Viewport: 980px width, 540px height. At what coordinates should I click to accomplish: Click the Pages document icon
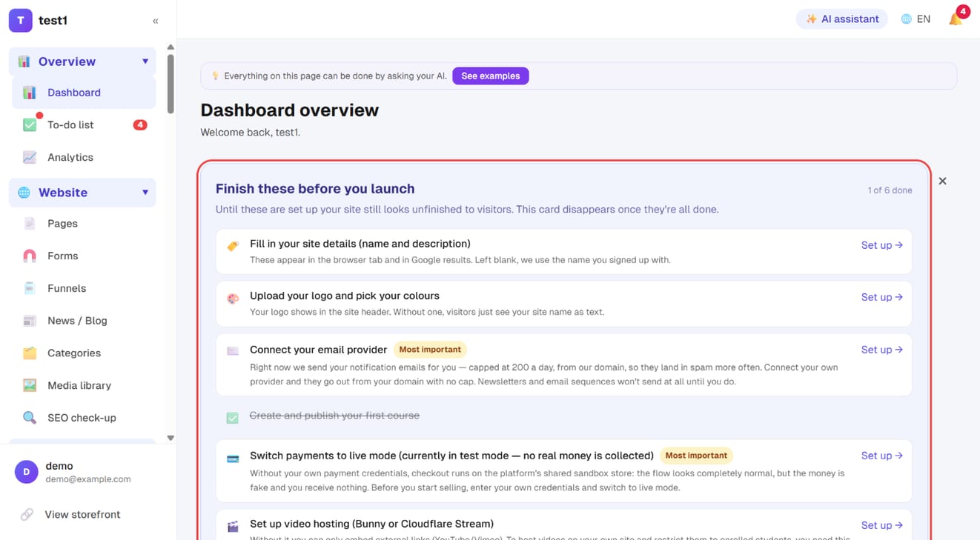pyautogui.click(x=30, y=224)
